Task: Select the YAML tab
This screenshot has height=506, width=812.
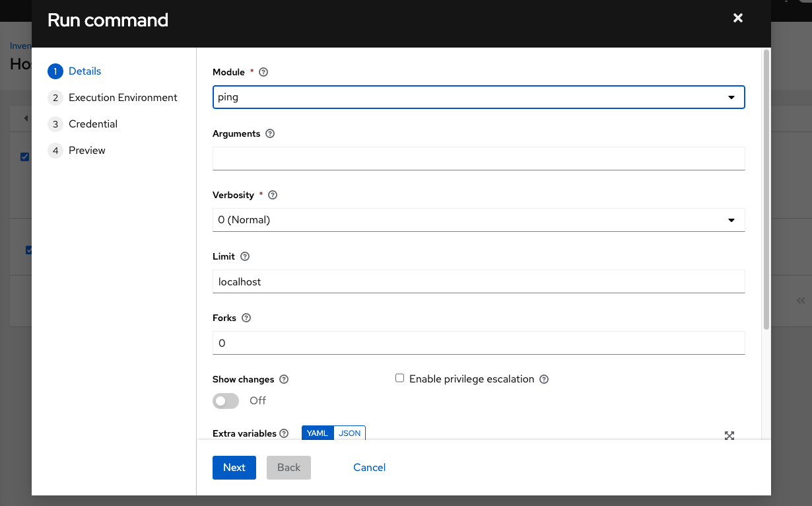Action: point(317,433)
